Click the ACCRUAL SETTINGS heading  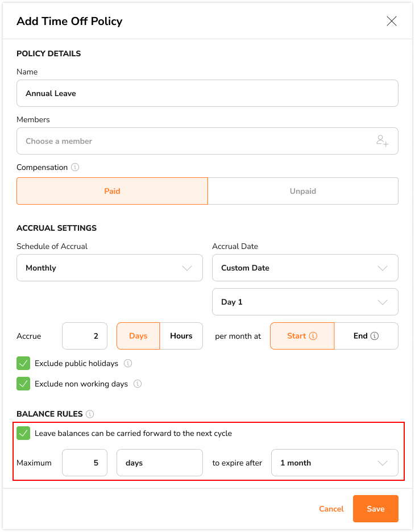(x=57, y=228)
